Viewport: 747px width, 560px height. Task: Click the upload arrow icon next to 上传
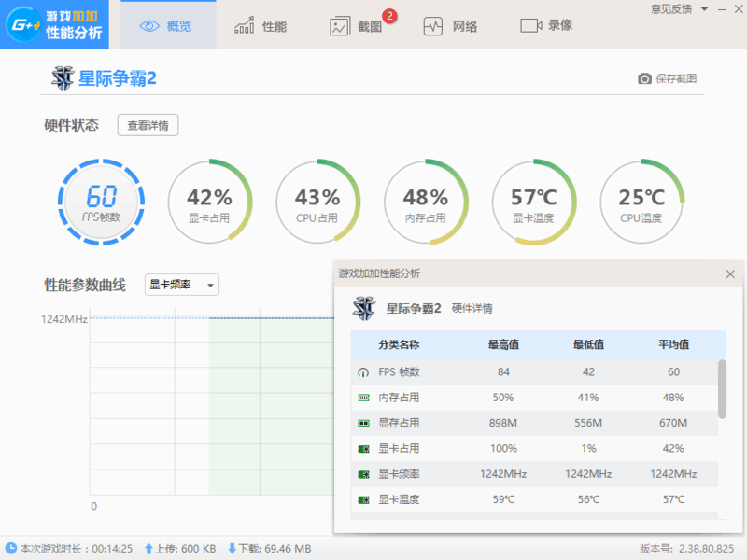(x=149, y=549)
